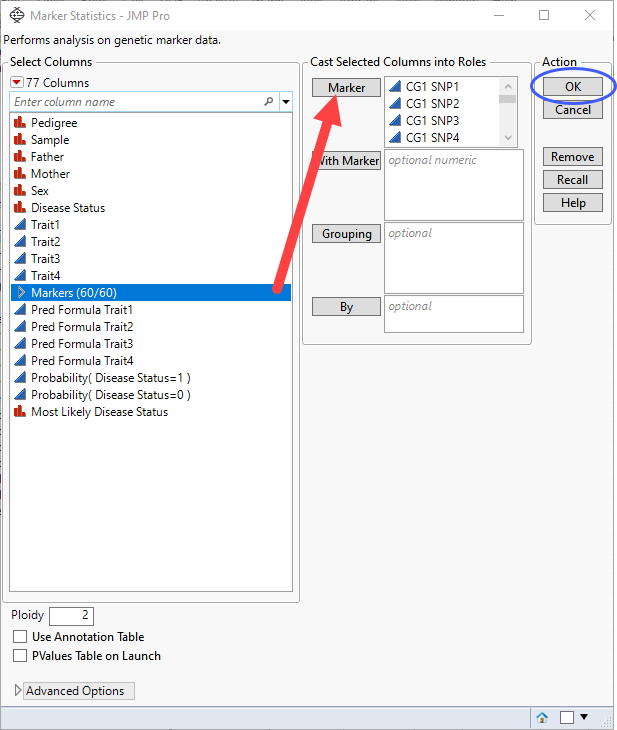The width and height of the screenshot is (617, 730).
Task: Click the Marker list scrollbar thumb
Action: (x=507, y=99)
